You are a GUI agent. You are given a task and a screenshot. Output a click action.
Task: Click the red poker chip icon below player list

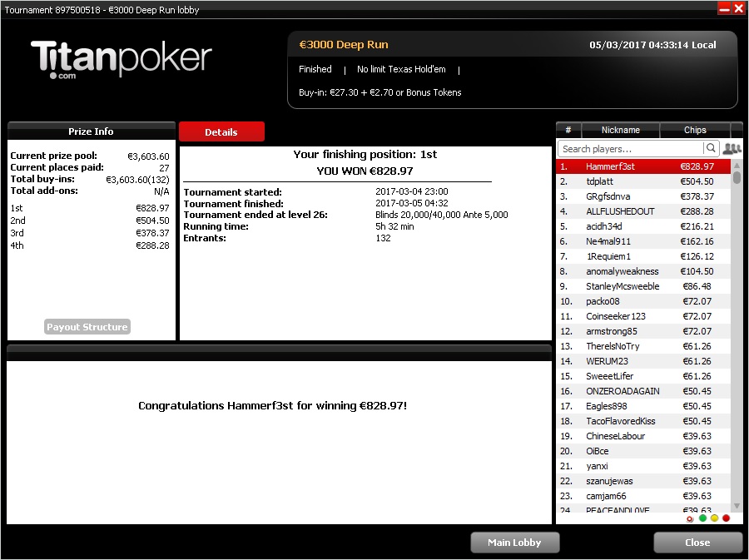click(690, 519)
